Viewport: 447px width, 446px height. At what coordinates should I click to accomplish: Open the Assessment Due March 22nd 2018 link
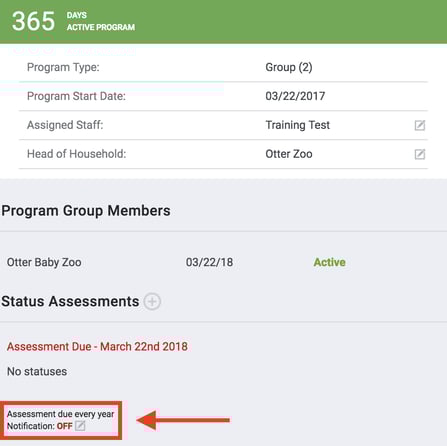coord(97,347)
